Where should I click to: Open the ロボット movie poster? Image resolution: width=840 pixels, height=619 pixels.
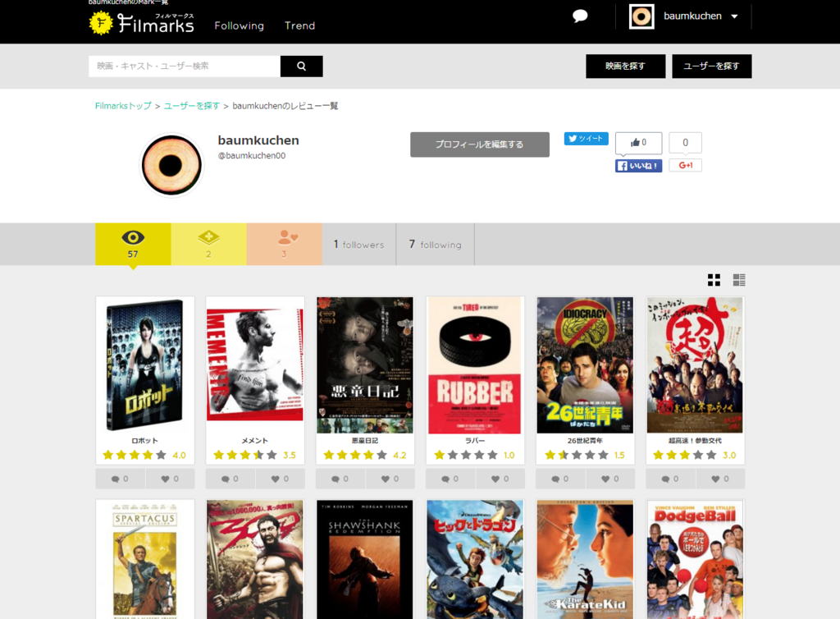(144, 365)
